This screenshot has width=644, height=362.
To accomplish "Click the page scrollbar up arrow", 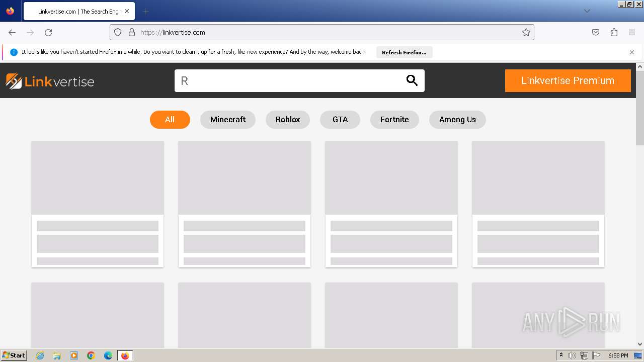I will (640, 66).
